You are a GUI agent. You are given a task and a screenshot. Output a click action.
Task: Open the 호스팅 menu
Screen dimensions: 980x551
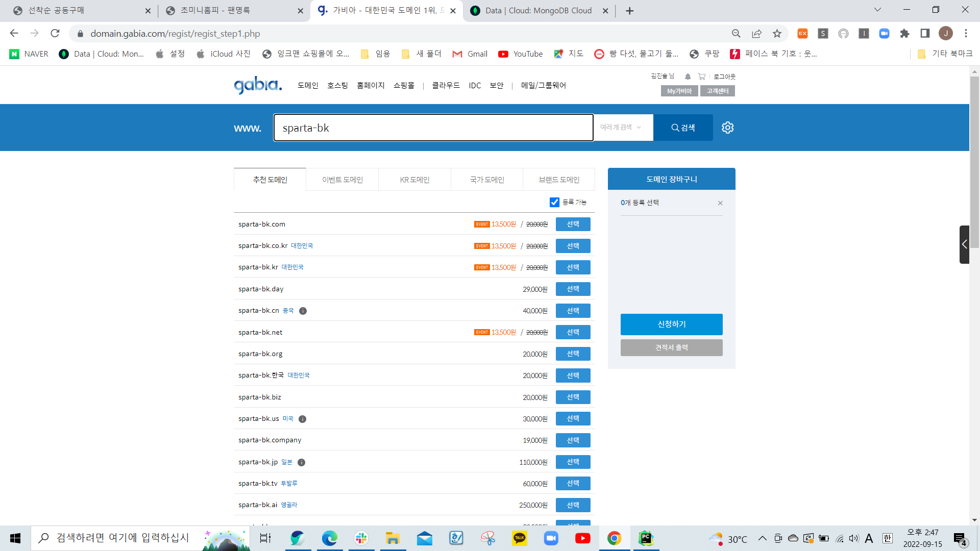[x=337, y=86]
